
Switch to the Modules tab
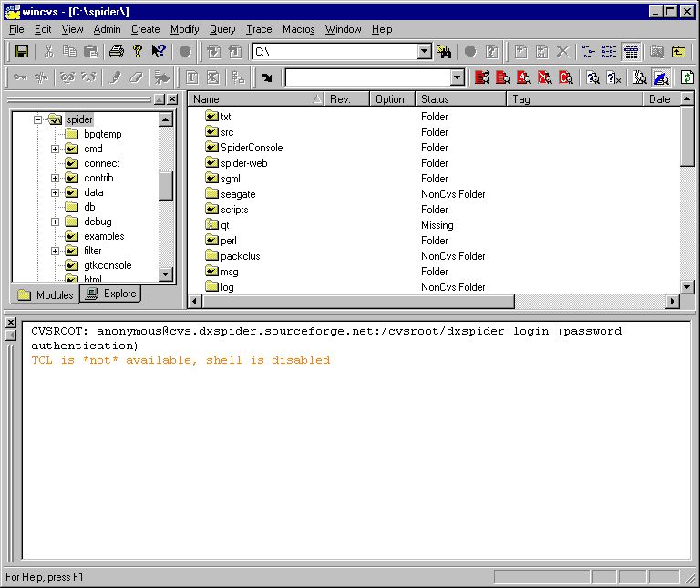tap(45, 294)
